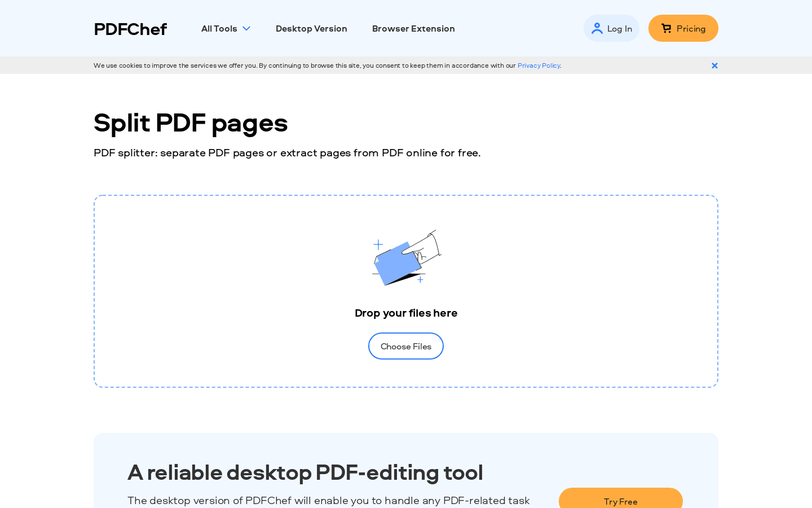Click Choose Files to upload a PDF
812x508 pixels.
click(x=406, y=346)
